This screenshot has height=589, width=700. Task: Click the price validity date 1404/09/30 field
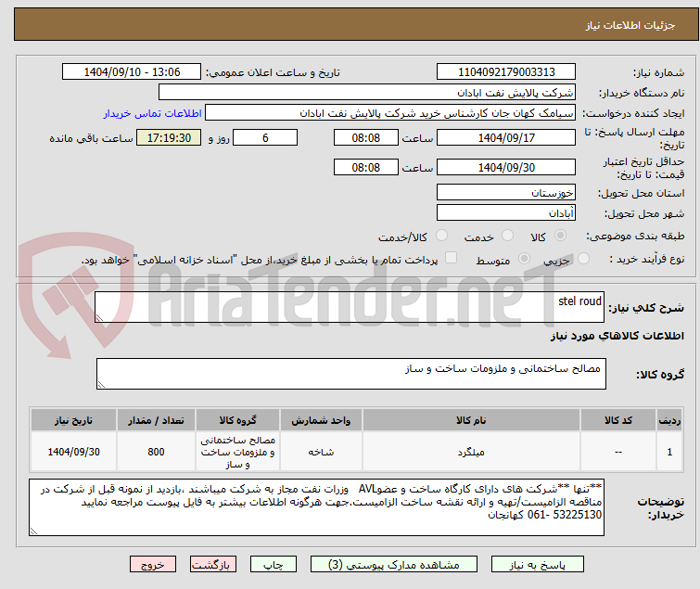[x=506, y=168]
